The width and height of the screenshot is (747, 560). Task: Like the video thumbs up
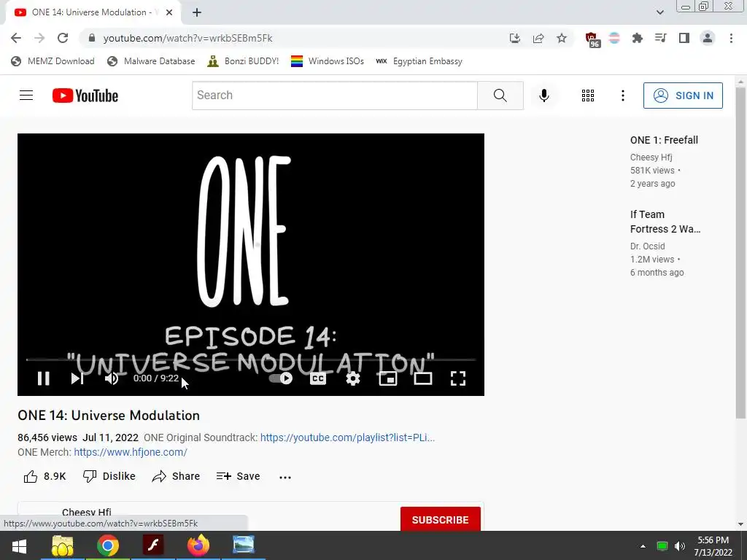[44, 476]
